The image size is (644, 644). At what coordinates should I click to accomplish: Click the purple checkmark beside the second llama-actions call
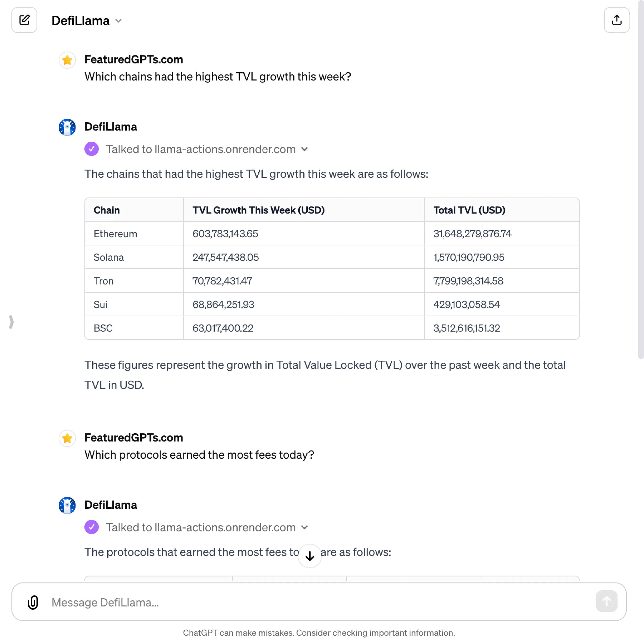pyautogui.click(x=92, y=527)
